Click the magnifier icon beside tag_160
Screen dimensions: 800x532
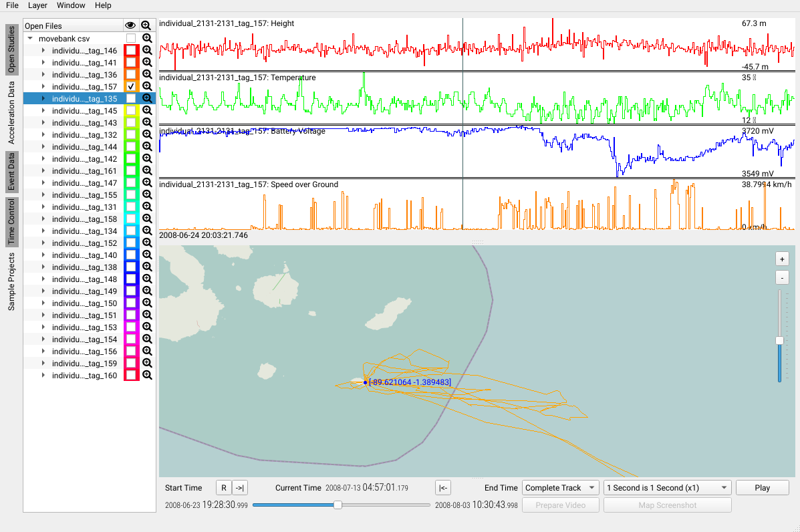pyautogui.click(x=147, y=376)
